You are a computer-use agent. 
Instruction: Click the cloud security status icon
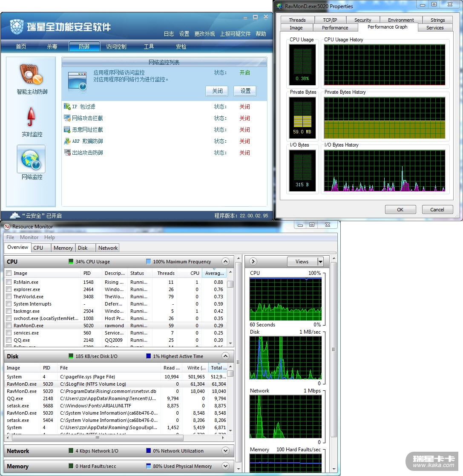pos(15,216)
